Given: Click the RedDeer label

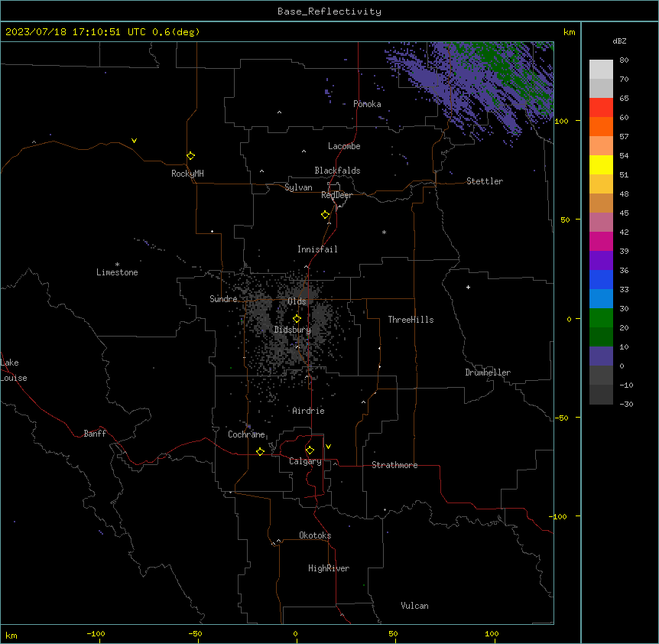Looking at the screenshot, I should point(336,195).
